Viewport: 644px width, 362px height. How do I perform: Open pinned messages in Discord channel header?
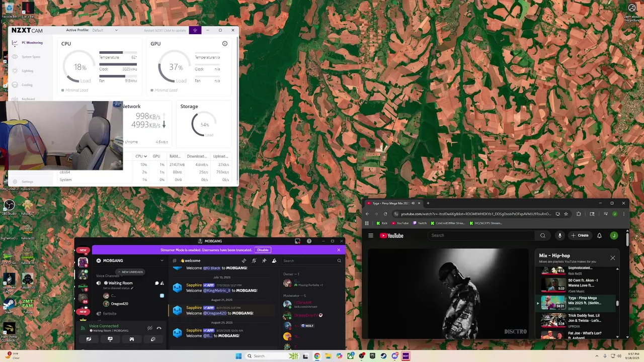tap(264, 261)
